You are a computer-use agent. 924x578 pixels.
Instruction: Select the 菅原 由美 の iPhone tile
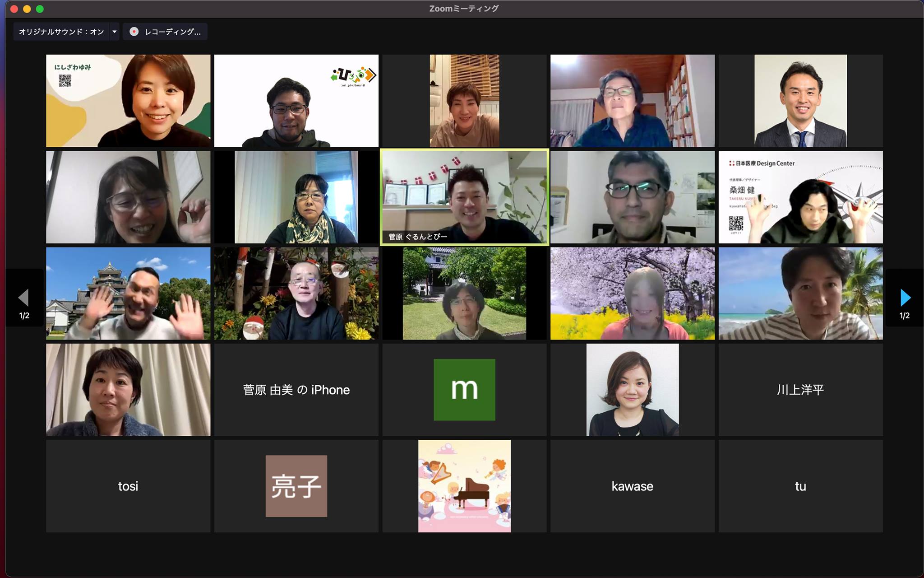point(296,390)
